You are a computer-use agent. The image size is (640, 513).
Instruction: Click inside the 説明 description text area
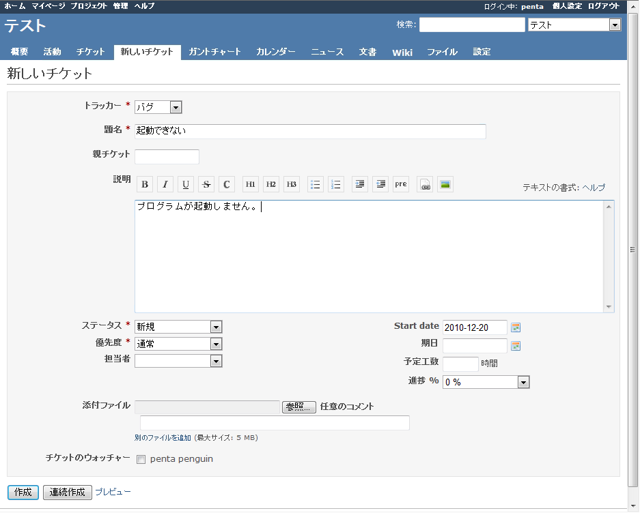pyautogui.click(x=369, y=256)
